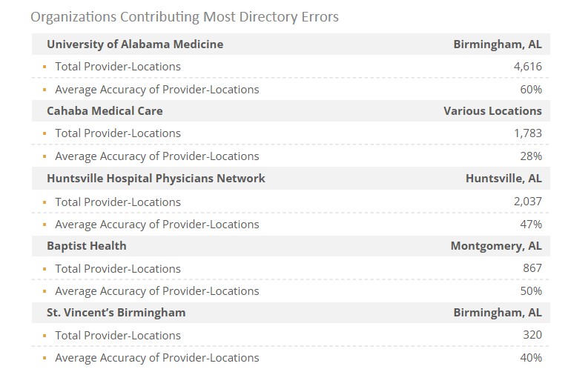Select the 2,037 provider-locations value

[x=527, y=202]
